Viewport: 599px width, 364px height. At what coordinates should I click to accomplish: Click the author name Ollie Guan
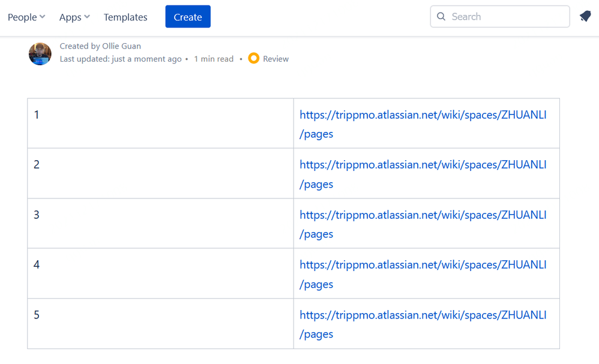click(121, 46)
